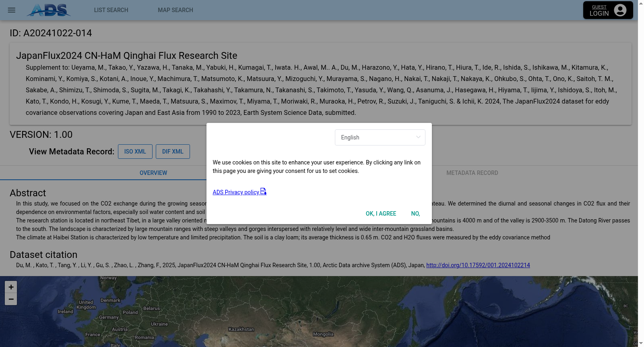
Task: Open the hamburger navigation menu
Action: click(12, 10)
